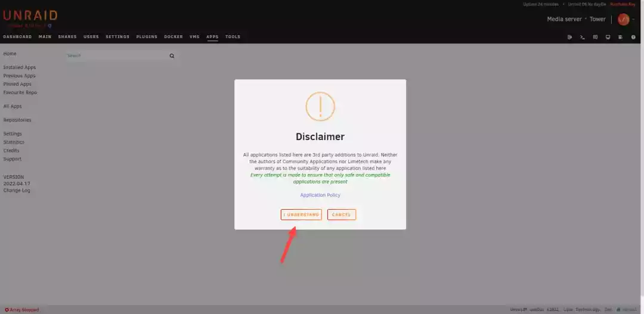Viewport: 644px width, 314px height.
Task: Open the web terminal icon
Action: tap(582, 37)
